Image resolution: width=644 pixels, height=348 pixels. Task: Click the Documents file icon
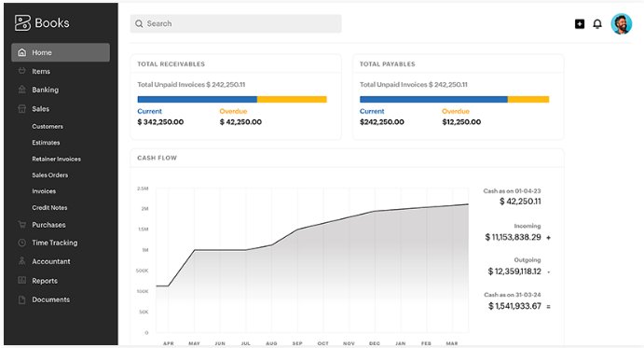[x=22, y=299]
